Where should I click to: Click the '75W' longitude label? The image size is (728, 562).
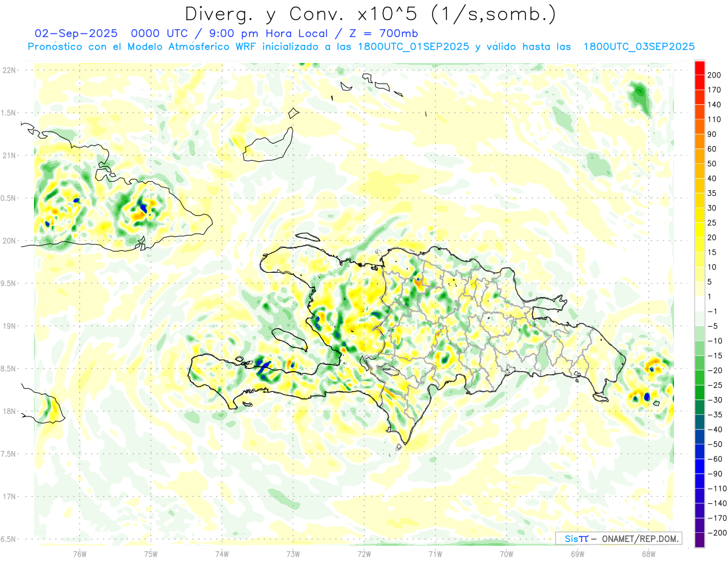[x=150, y=554]
